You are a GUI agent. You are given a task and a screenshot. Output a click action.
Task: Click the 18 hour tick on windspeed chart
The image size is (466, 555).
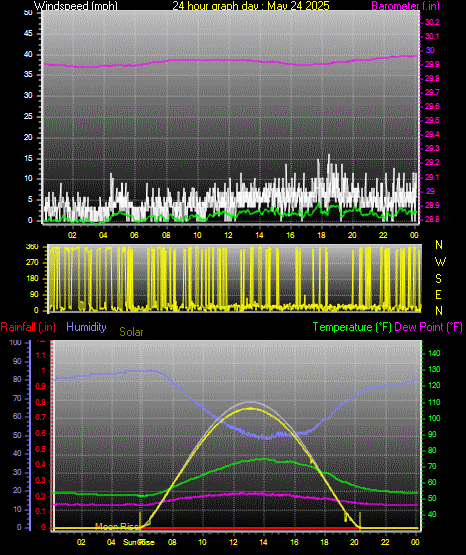(x=321, y=235)
